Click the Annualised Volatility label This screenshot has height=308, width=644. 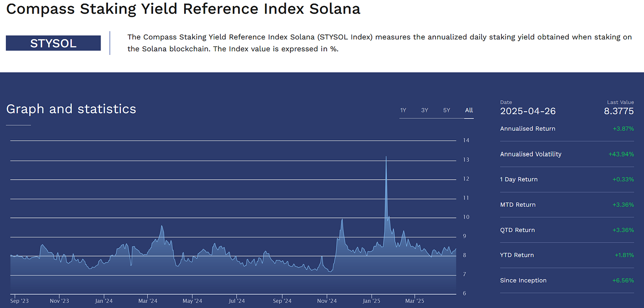[531, 154]
